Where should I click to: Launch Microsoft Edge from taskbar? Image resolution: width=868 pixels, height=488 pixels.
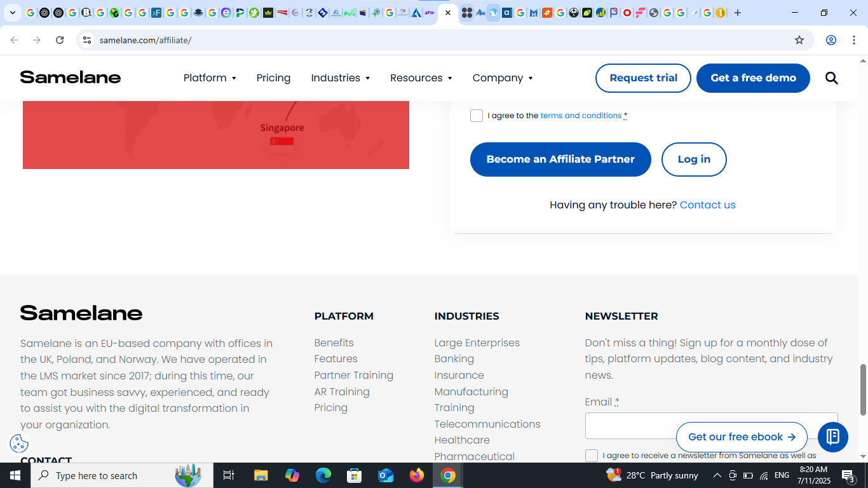[323, 475]
